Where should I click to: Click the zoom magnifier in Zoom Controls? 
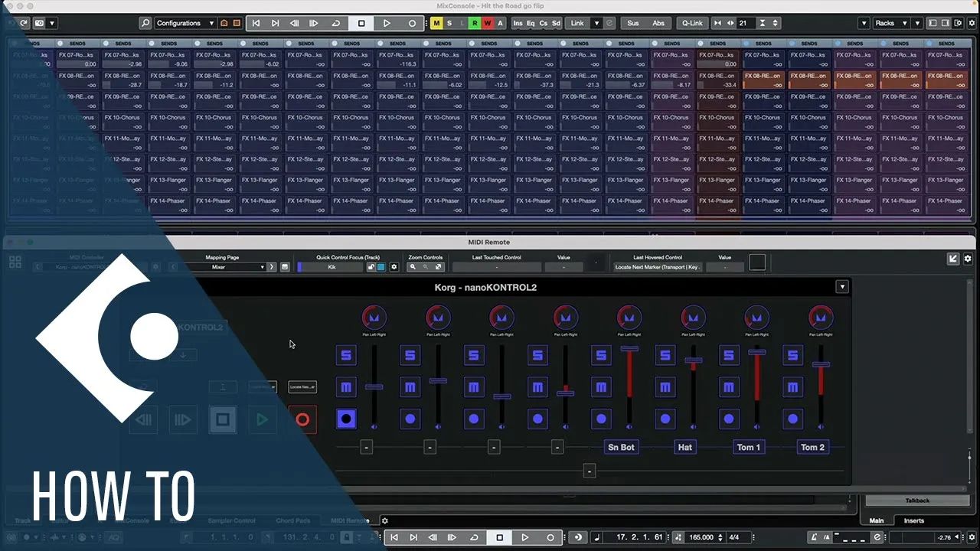[x=413, y=267]
